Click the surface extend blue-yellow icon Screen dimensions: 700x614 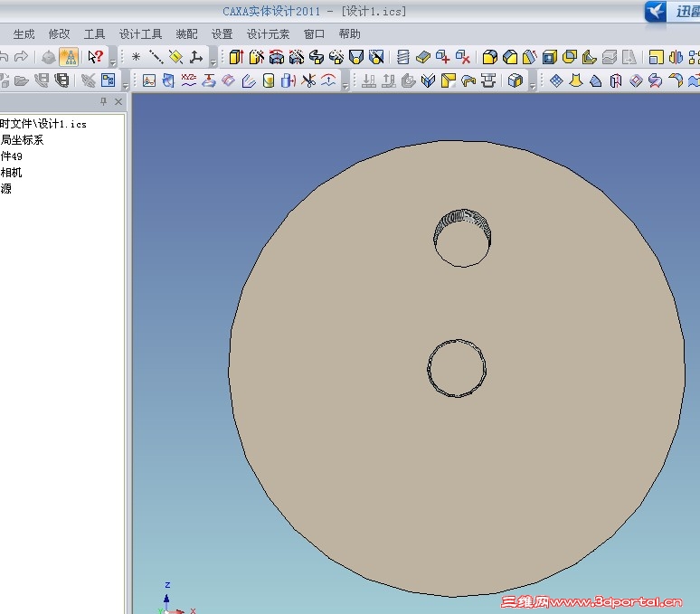point(694,80)
